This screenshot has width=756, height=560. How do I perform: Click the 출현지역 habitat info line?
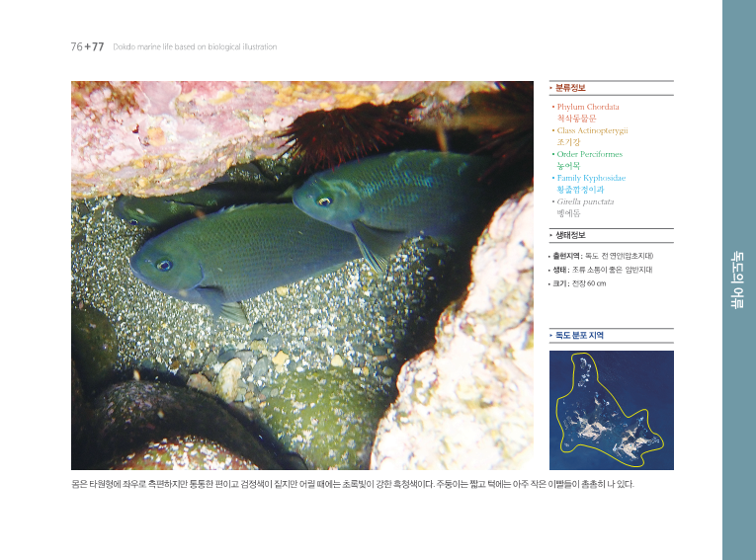click(x=601, y=256)
